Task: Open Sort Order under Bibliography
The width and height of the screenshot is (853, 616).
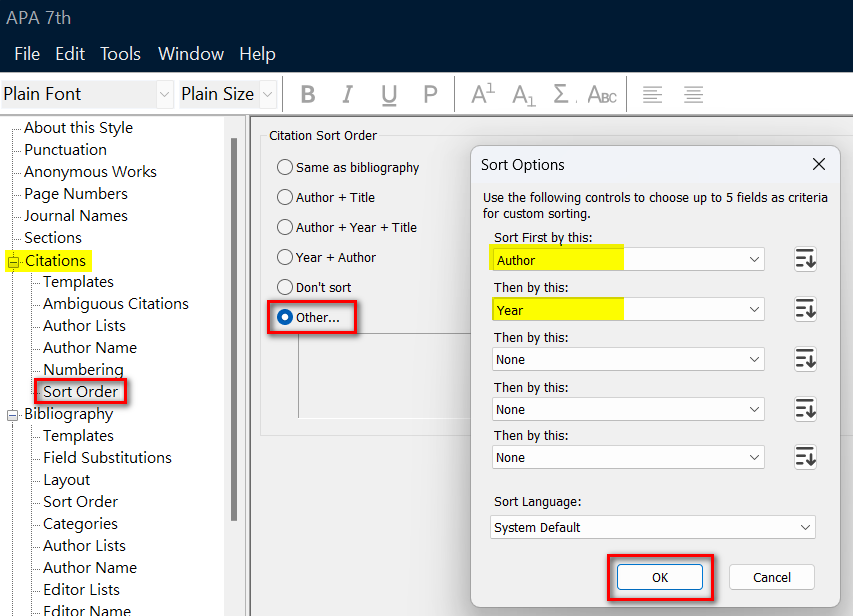Action: click(81, 502)
